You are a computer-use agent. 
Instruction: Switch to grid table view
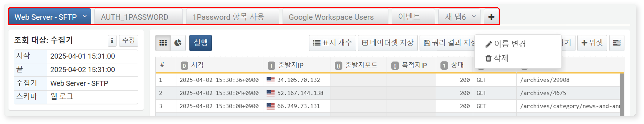coord(163,43)
